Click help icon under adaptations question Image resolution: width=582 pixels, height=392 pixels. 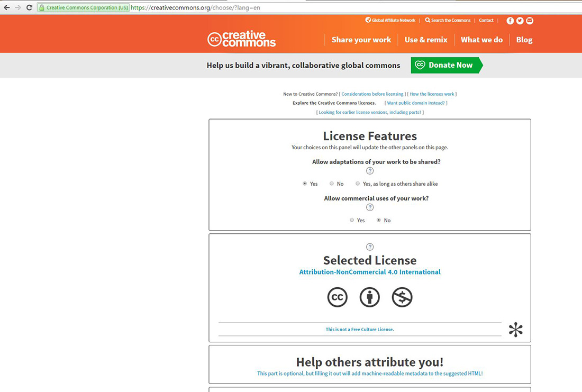point(370,171)
